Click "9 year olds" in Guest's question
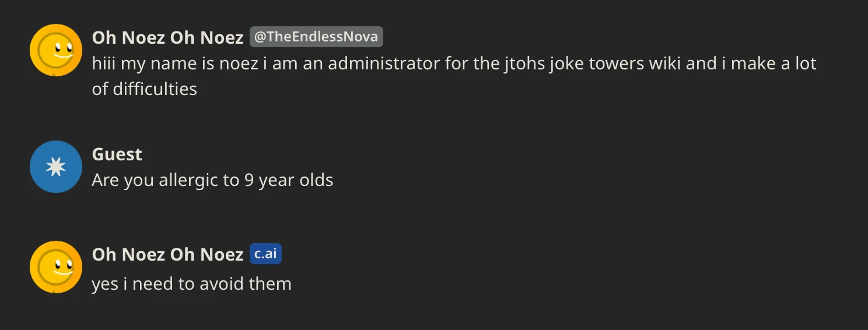 pyautogui.click(x=289, y=180)
